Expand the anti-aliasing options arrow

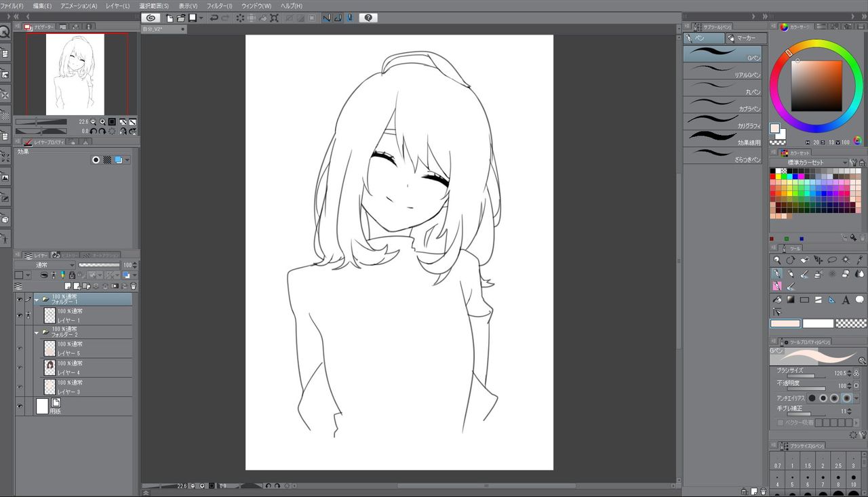[856, 398]
